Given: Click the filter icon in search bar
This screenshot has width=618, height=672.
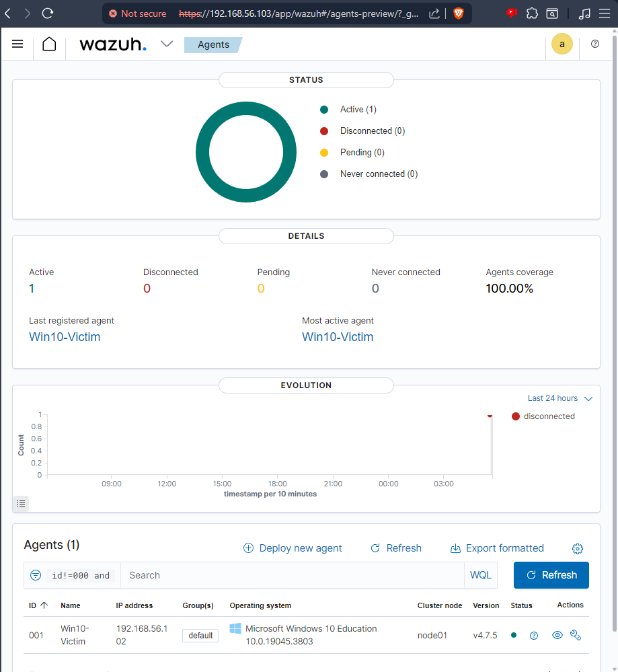Looking at the screenshot, I should pos(36,575).
